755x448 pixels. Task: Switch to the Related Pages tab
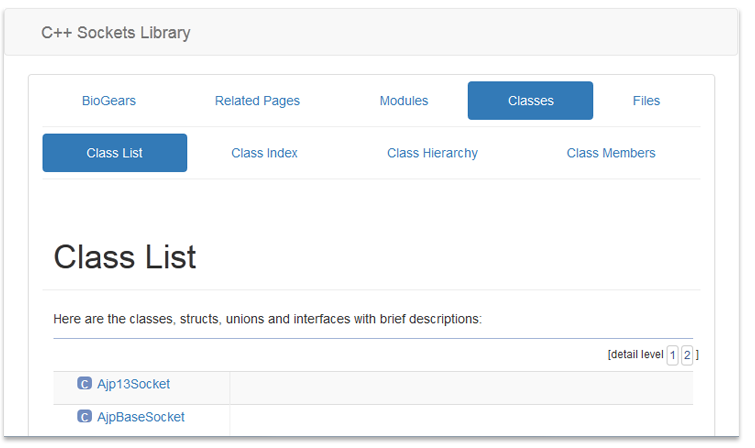(x=257, y=100)
